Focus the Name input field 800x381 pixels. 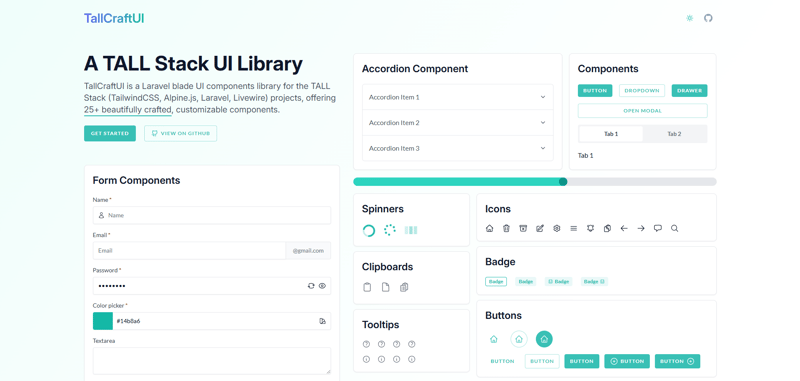pyautogui.click(x=212, y=215)
